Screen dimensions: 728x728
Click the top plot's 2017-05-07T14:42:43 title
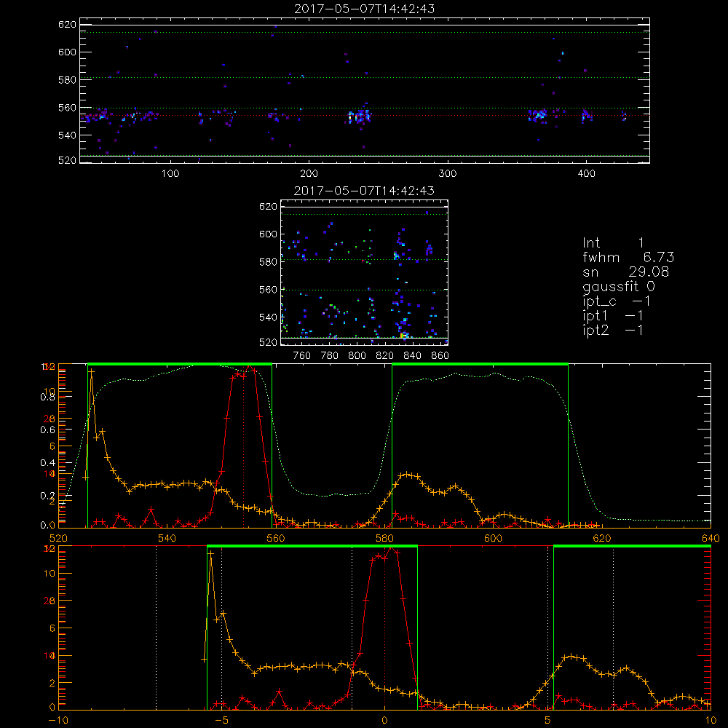coord(365,9)
